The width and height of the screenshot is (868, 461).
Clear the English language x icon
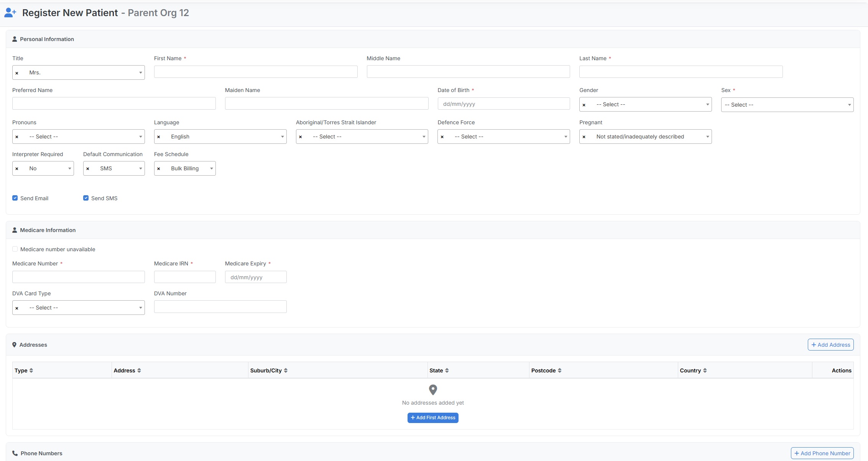pos(159,137)
